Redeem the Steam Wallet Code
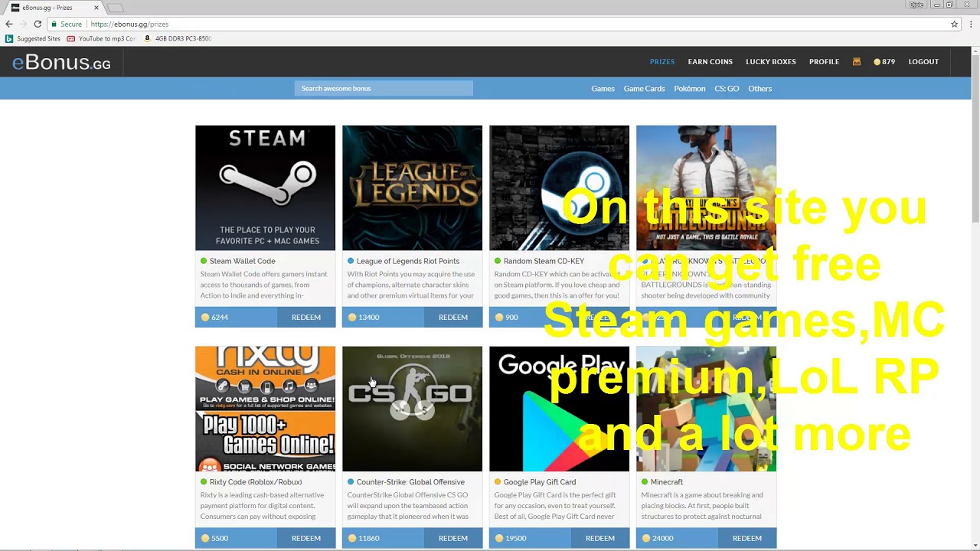This screenshot has height=551, width=980. pos(306,317)
